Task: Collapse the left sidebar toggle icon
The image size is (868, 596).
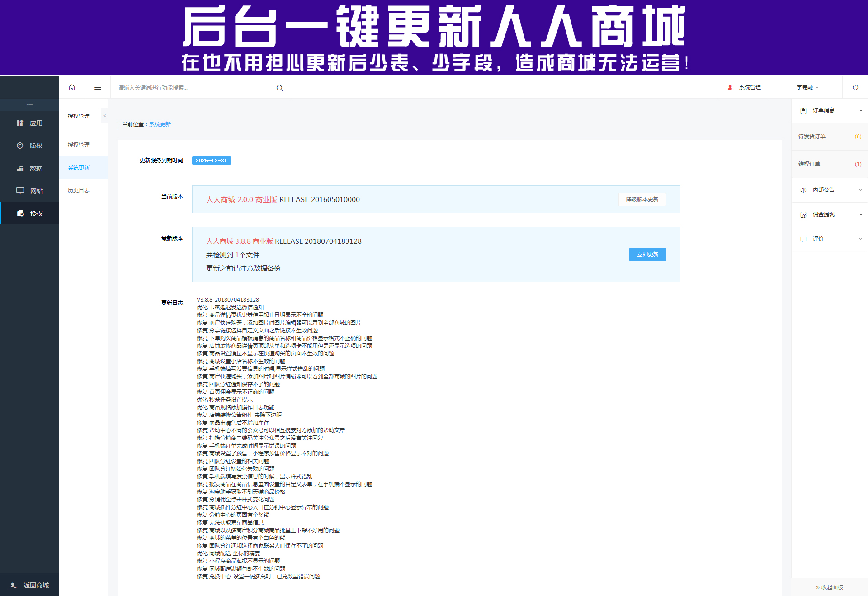Action: tap(29, 104)
